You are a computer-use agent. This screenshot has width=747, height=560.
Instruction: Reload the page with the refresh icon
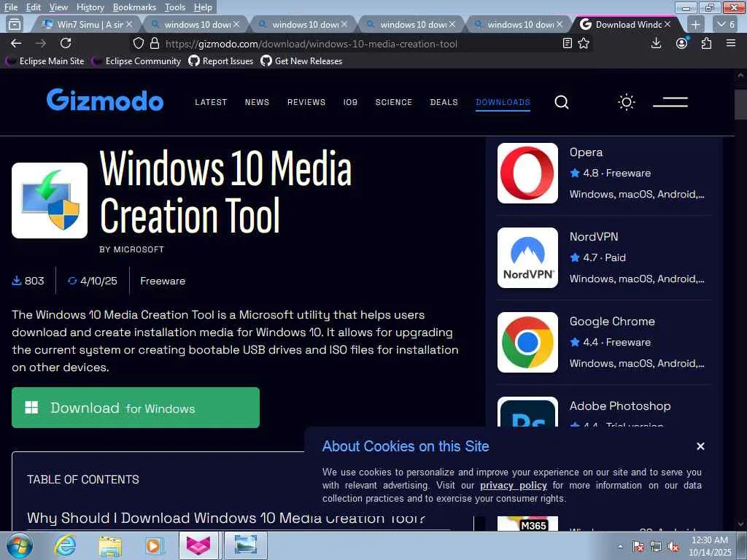(66, 43)
